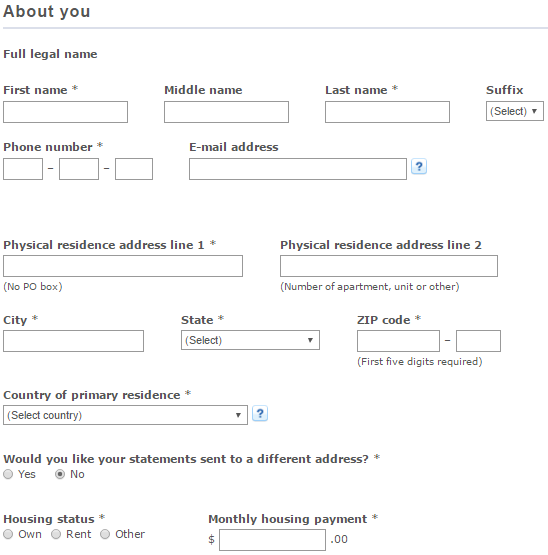Choose Own as housing status
Screen dimensions: 548x555
8,534
